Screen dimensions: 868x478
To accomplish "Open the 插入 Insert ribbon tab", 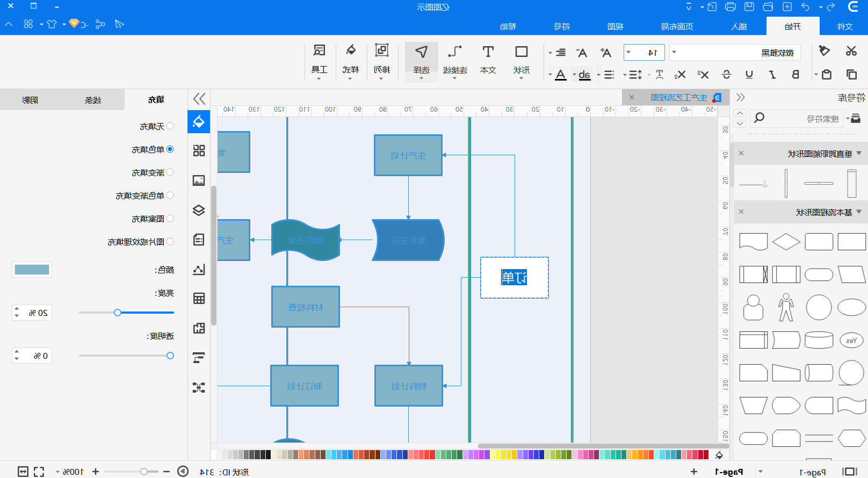I will click(x=739, y=26).
